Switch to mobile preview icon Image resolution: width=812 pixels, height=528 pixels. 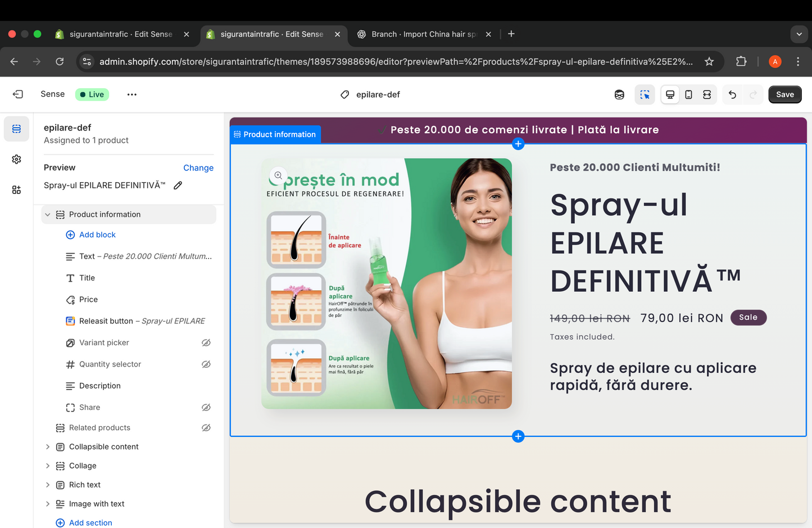688,94
